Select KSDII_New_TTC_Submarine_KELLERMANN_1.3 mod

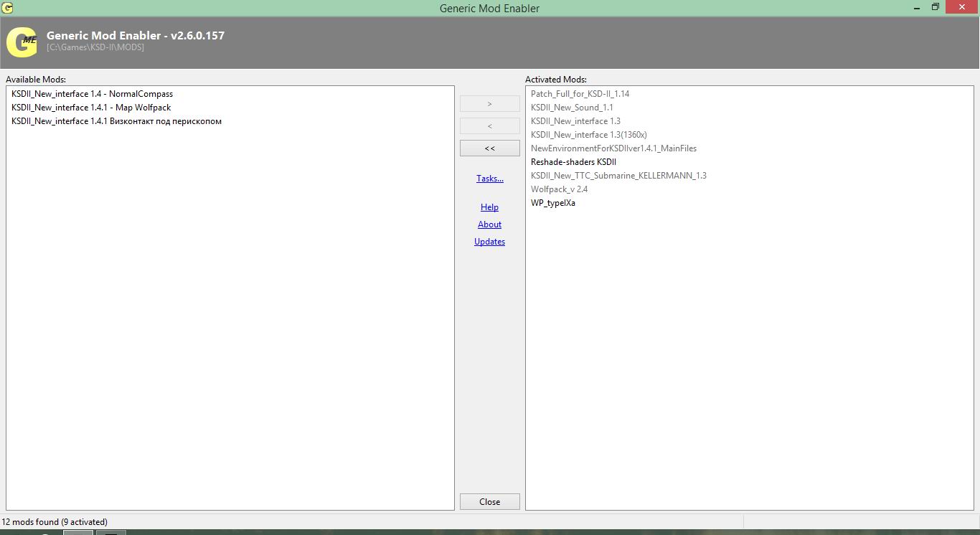coord(618,176)
